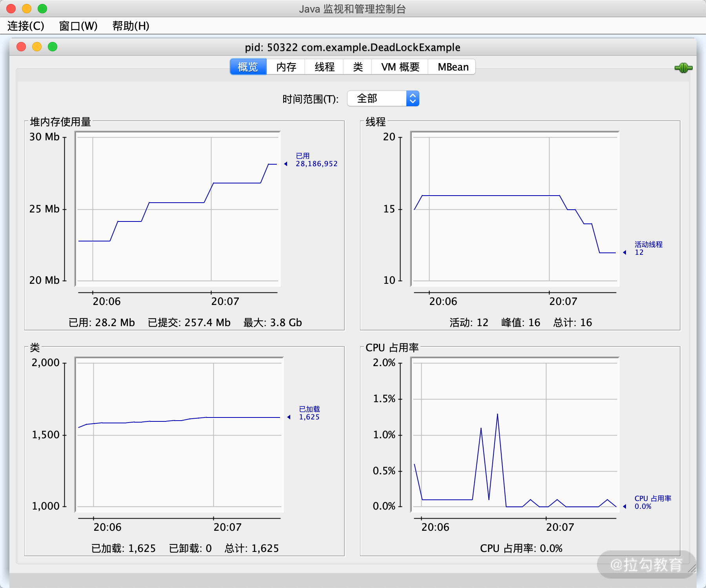The image size is (706, 588).
Task: Open the 时间范围 dropdown showing 全部
Action: point(383,98)
